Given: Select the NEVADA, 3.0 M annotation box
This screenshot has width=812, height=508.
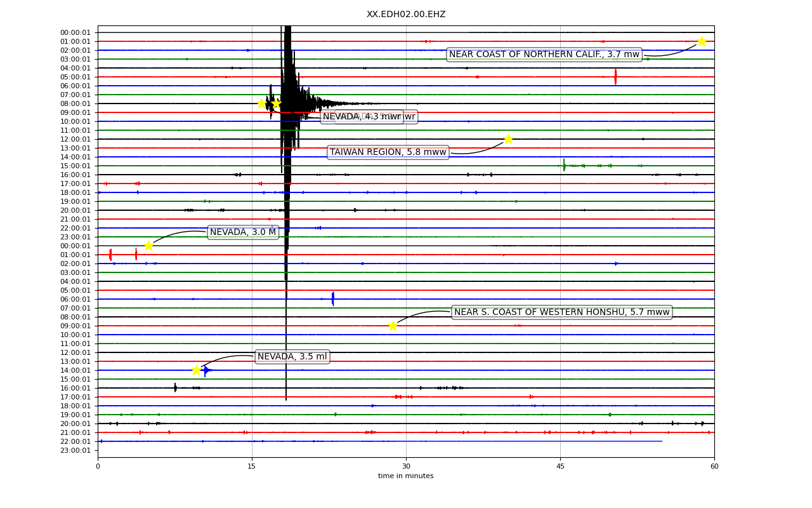Looking at the screenshot, I should tap(243, 232).
